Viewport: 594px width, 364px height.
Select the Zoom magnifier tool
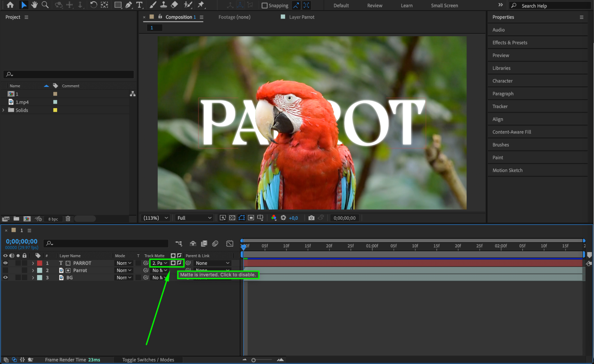45,5
